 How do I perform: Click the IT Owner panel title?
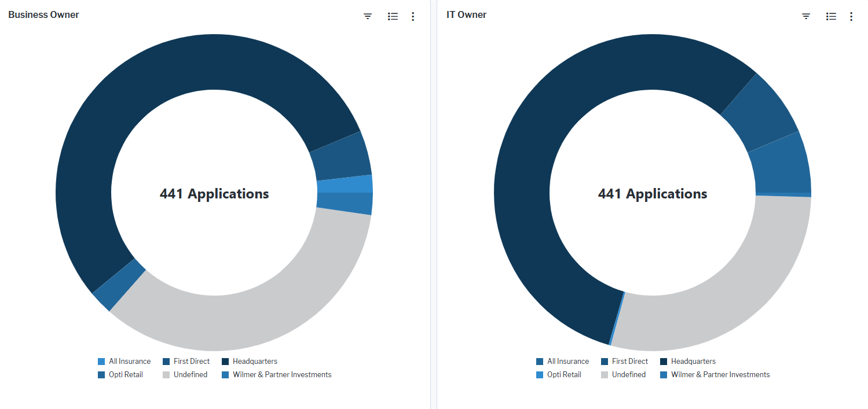click(x=466, y=15)
